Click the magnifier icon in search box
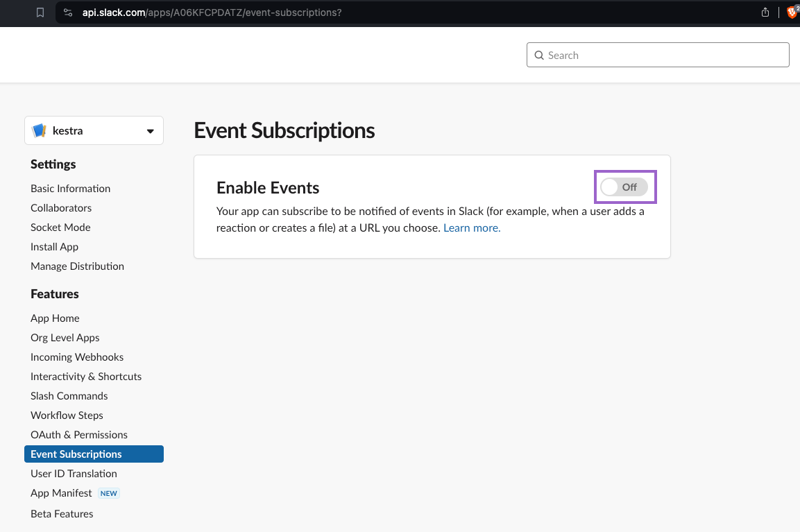Screen dimensions: 800x532 (539, 55)
